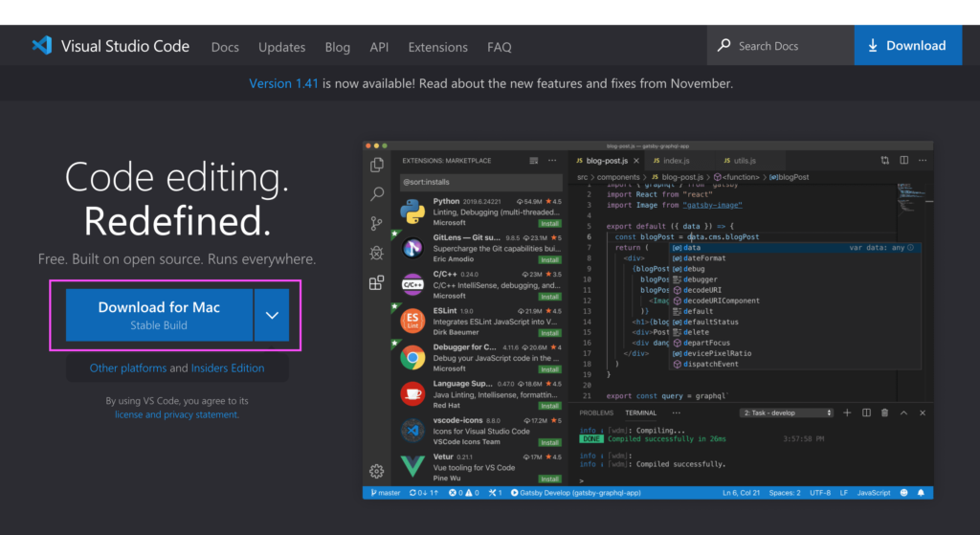The height and width of the screenshot is (535, 980).
Task: Open Extensions Marketplace more actions ellipsis
Action: click(552, 161)
